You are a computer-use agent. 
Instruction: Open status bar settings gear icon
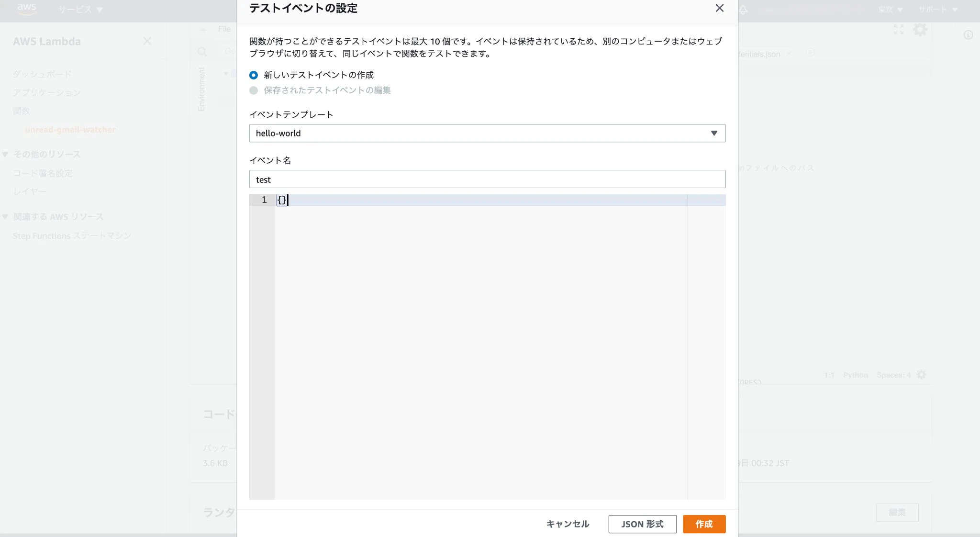click(x=921, y=375)
